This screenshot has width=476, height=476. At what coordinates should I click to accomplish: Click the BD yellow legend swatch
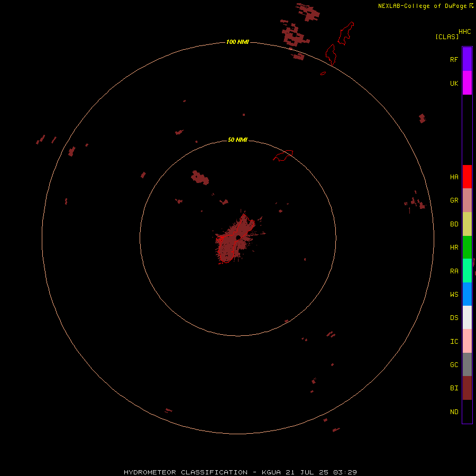tap(467, 224)
